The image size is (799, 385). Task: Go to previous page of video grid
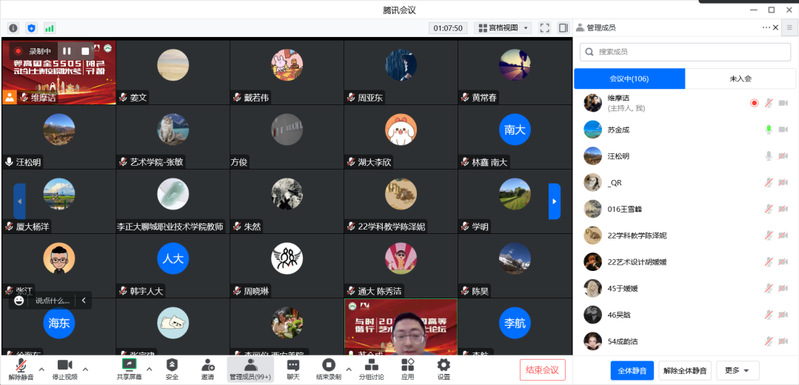pos(19,201)
